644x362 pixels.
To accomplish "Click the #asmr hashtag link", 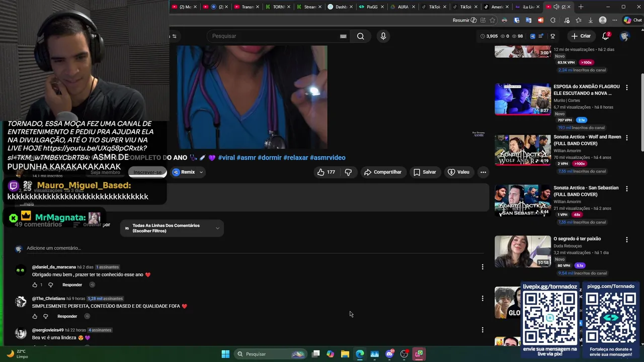I will click(x=246, y=157).
